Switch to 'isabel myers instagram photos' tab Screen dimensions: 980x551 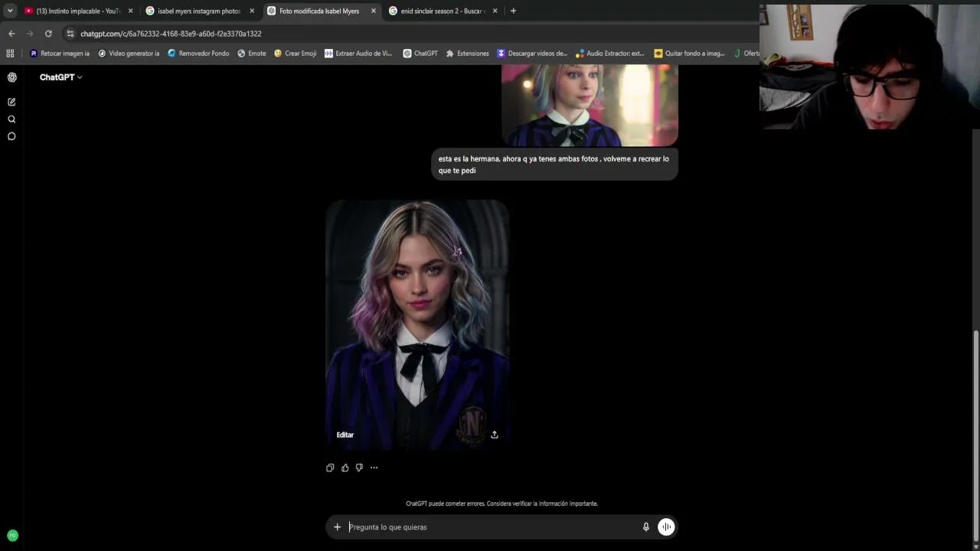[200, 11]
